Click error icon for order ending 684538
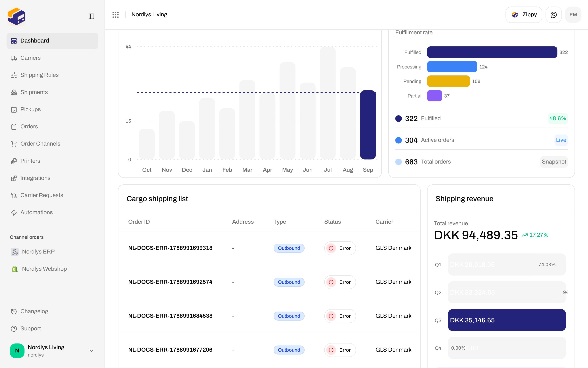Viewport: 588px width, 368px height. [331, 316]
